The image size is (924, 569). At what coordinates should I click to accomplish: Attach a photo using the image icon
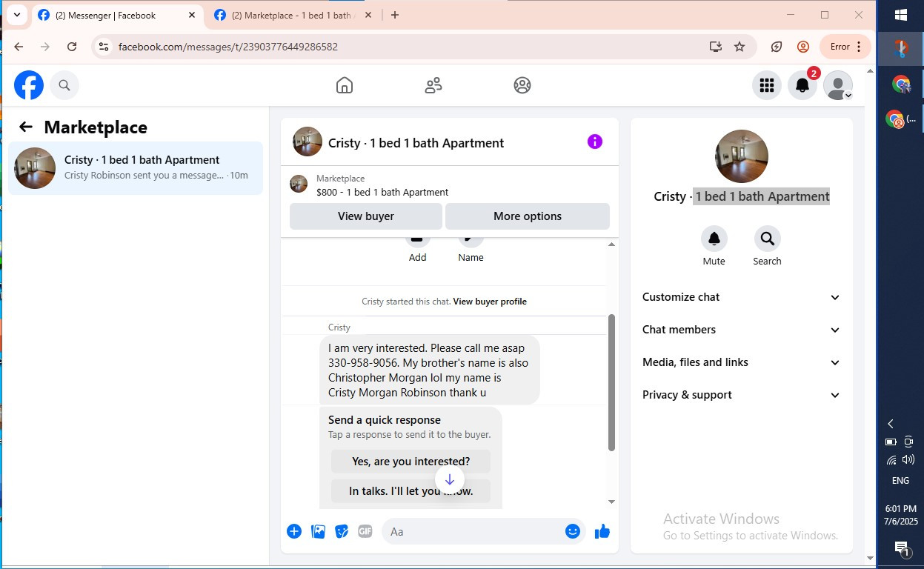tap(319, 531)
